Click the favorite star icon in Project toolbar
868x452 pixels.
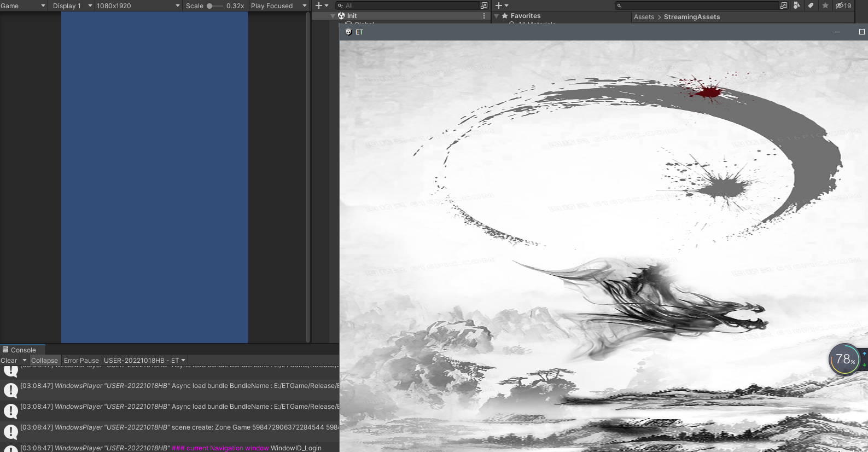(825, 5)
